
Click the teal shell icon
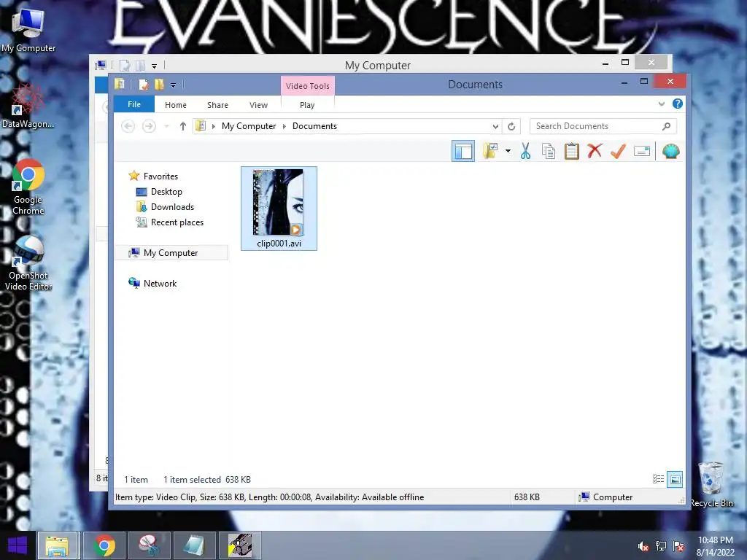point(670,152)
